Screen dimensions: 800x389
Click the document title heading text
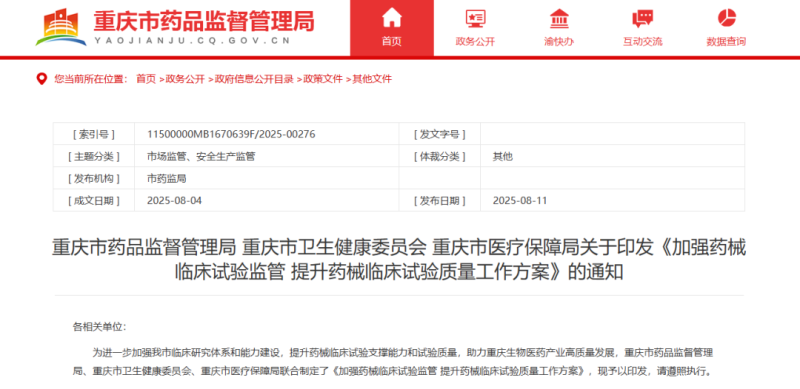(x=399, y=260)
